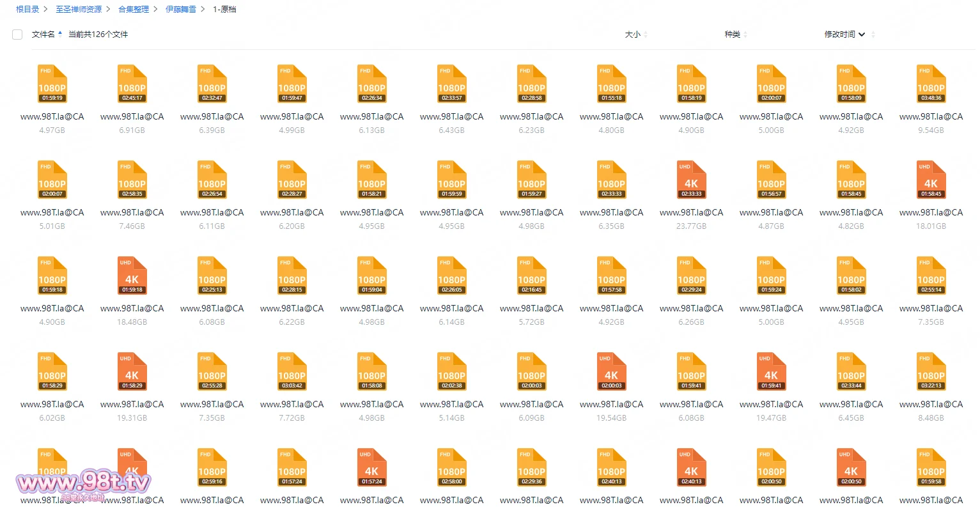Sort files by 种类 column

pyautogui.click(x=732, y=35)
